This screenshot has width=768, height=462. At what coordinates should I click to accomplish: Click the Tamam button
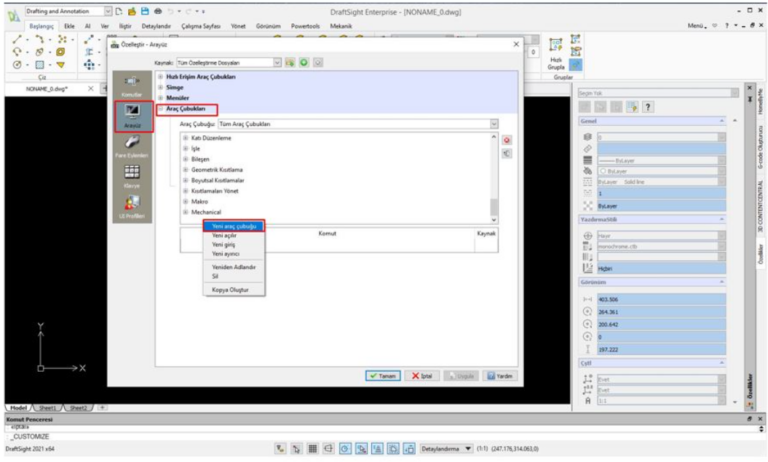[384, 375]
